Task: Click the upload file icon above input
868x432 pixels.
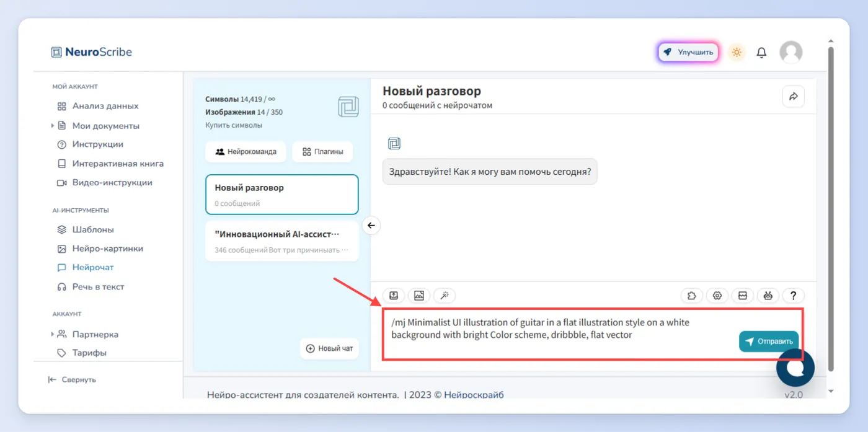Action: (394, 296)
